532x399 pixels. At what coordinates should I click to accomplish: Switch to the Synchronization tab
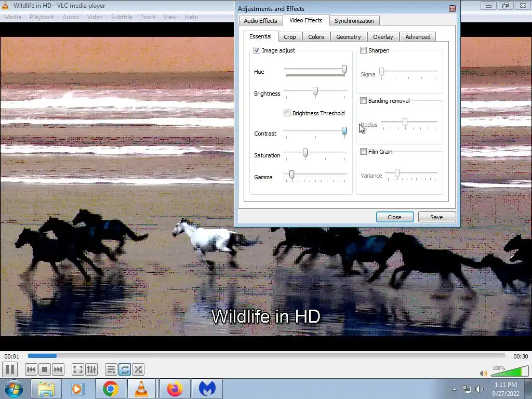pos(354,21)
